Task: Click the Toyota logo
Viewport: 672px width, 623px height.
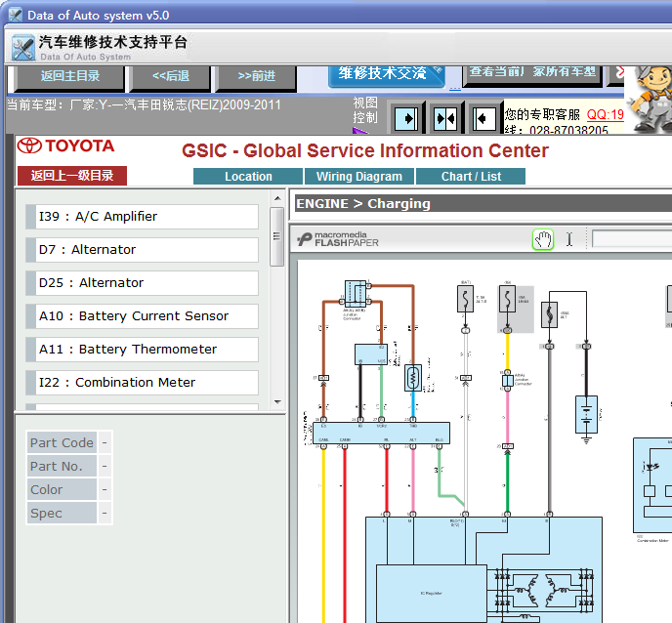Action: pyautogui.click(x=66, y=146)
